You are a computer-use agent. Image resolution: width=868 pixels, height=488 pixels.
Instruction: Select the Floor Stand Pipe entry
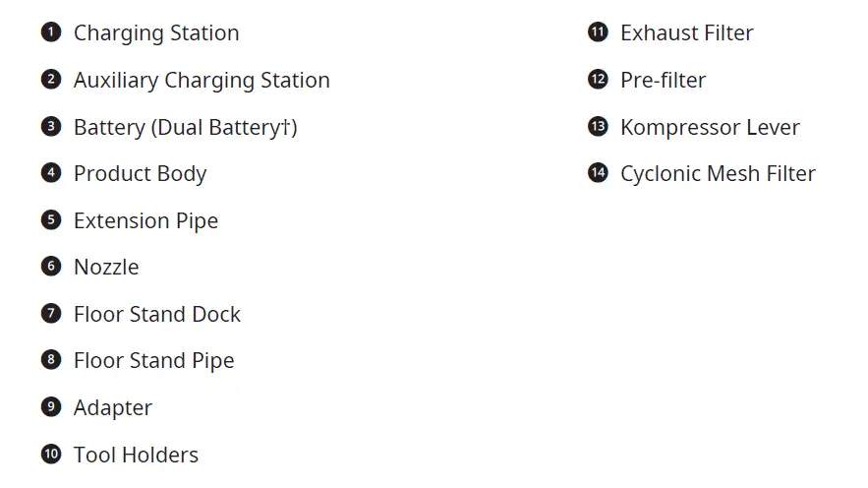click(x=154, y=361)
